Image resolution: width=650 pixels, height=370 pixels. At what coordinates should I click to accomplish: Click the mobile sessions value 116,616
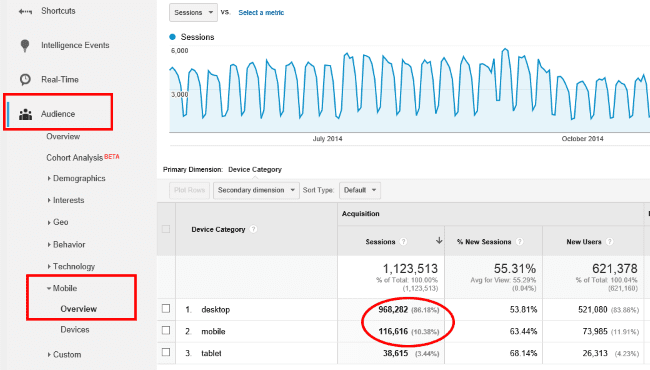click(x=393, y=331)
